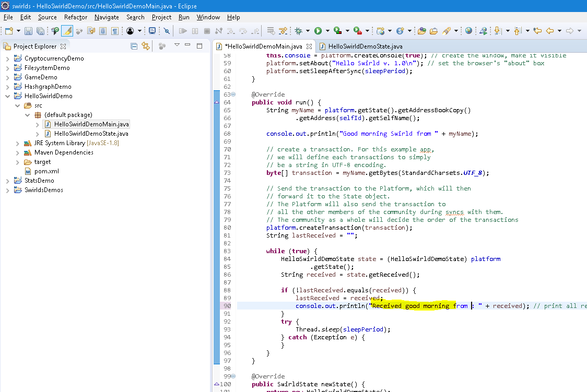Collapse the run() method at line 63
The height and width of the screenshot is (392, 587).
point(233,94)
